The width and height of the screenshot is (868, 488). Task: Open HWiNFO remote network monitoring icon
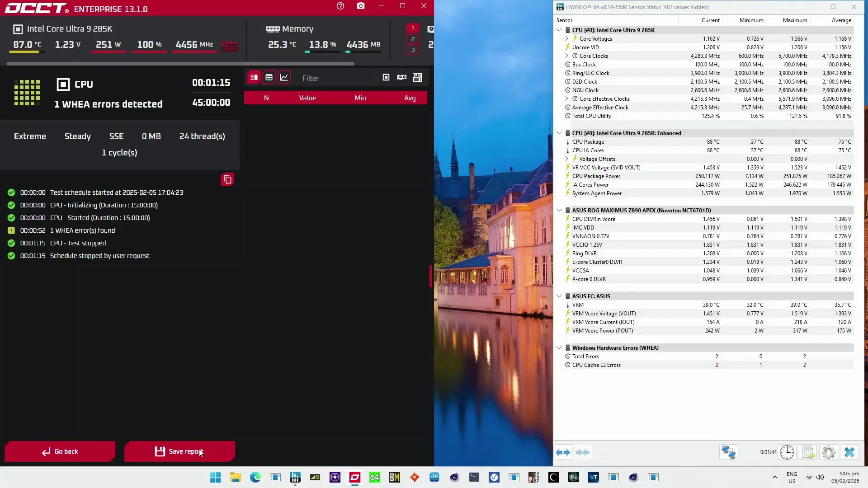[728, 452]
